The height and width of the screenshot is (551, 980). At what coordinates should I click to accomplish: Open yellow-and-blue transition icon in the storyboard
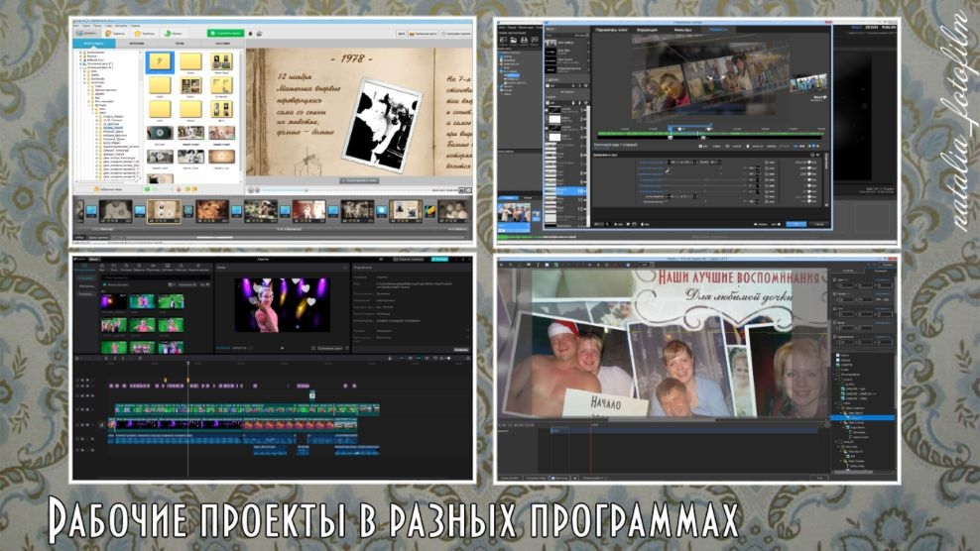point(430,212)
